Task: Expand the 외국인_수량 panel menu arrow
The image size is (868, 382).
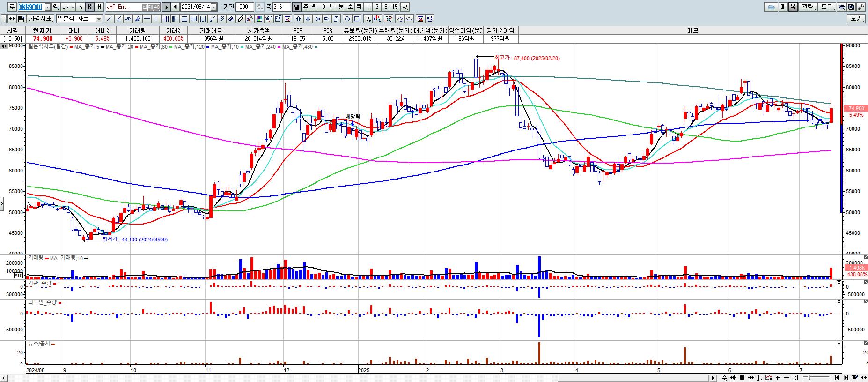Action: [839, 302]
